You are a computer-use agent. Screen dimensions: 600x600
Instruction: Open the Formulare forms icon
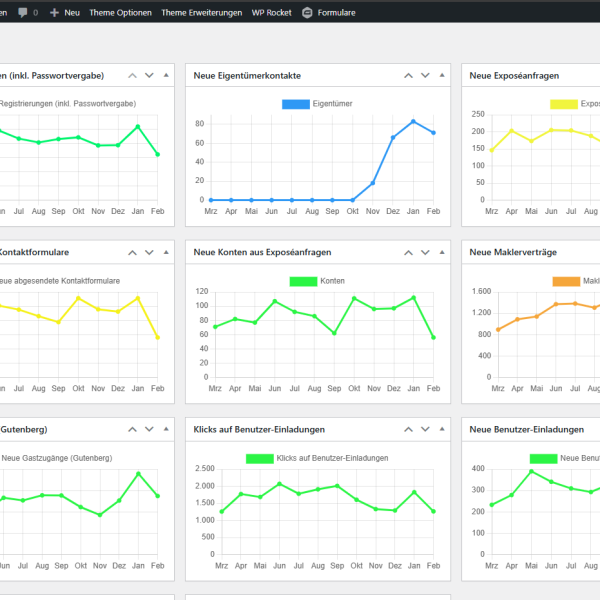pyautogui.click(x=307, y=13)
